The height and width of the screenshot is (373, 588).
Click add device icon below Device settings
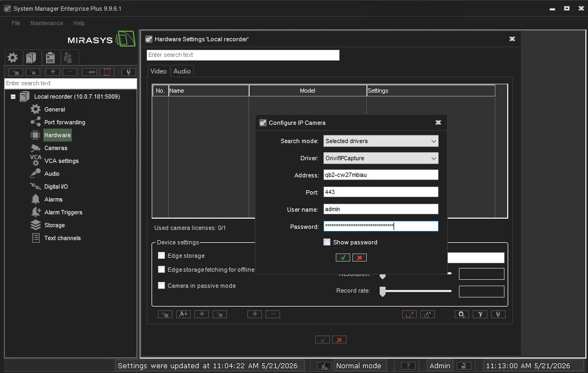pyautogui.click(x=165, y=314)
